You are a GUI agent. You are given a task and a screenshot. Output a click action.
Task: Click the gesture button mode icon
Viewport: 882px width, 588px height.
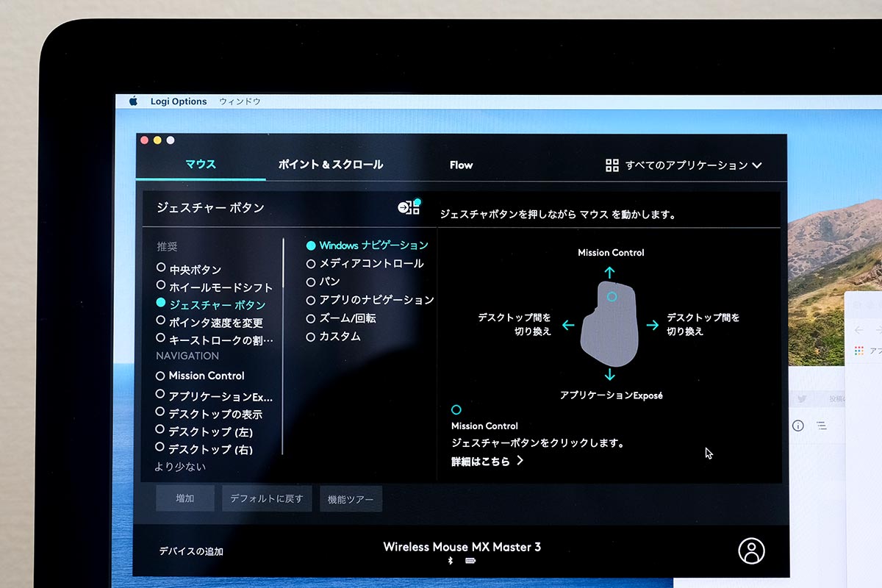coord(410,207)
